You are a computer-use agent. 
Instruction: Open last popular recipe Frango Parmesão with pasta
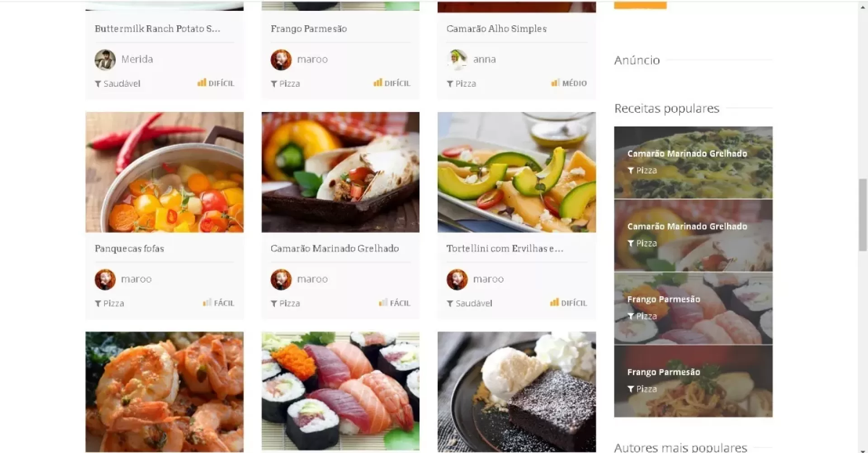693,381
